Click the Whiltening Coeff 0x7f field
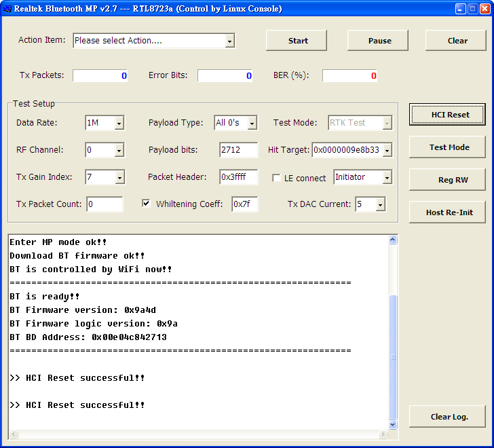This screenshot has width=494, height=448. tap(245, 204)
